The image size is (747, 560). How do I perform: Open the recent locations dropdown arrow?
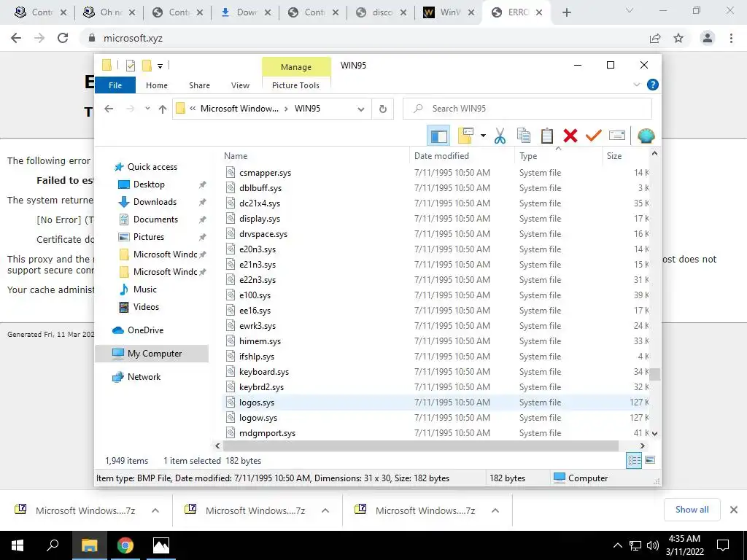[x=147, y=109]
